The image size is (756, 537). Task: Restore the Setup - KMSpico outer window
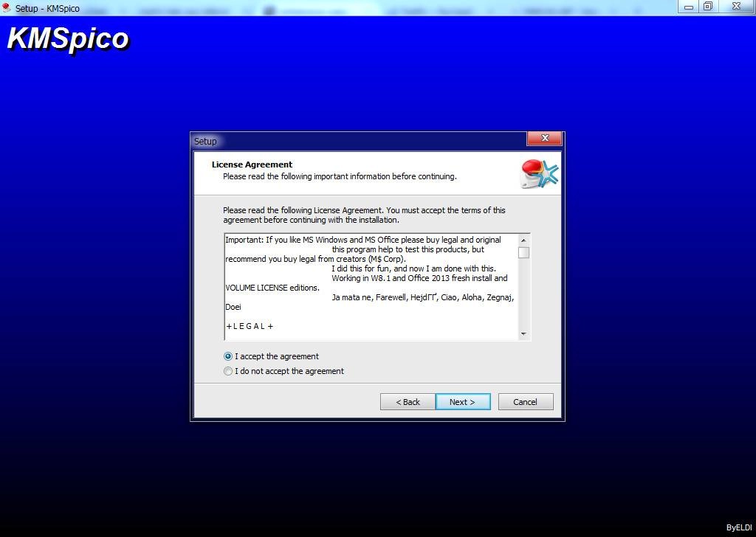pyautogui.click(x=708, y=7)
